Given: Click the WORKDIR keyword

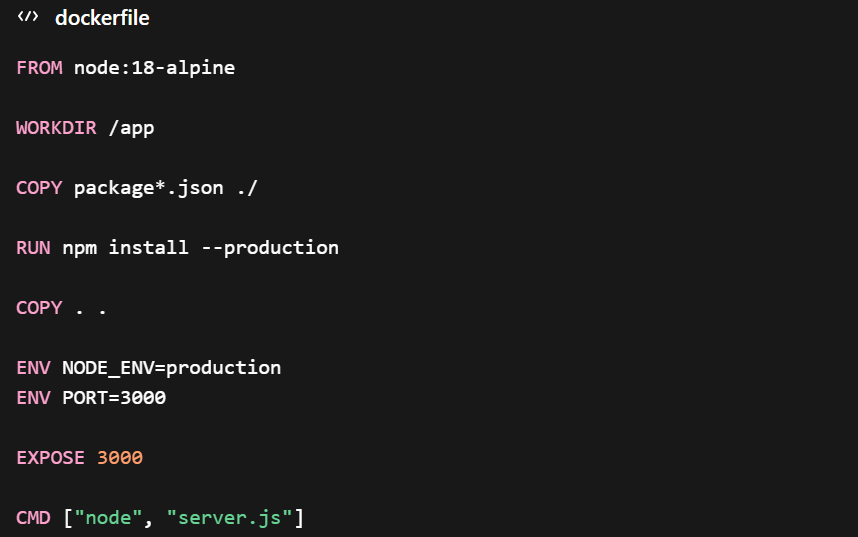Looking at the screenshot, I should coord(56,128).
